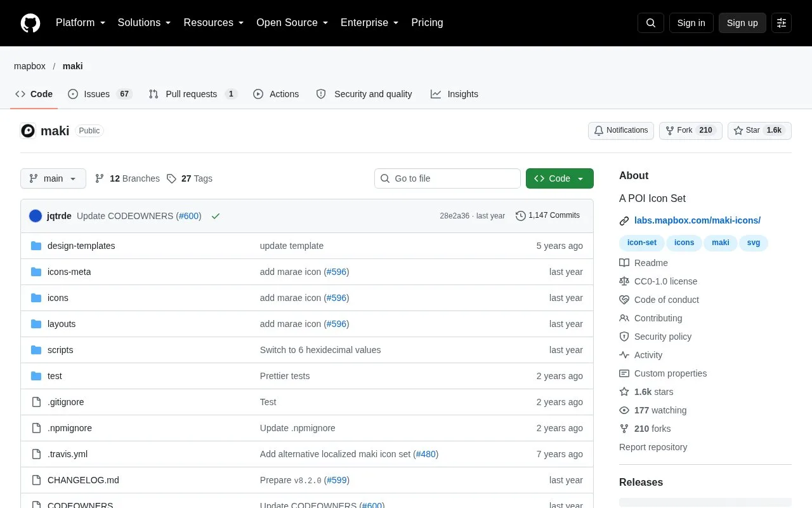Click the Go to file search field
The height and width of the screenshot is (508, 812).
click(447, 178)
